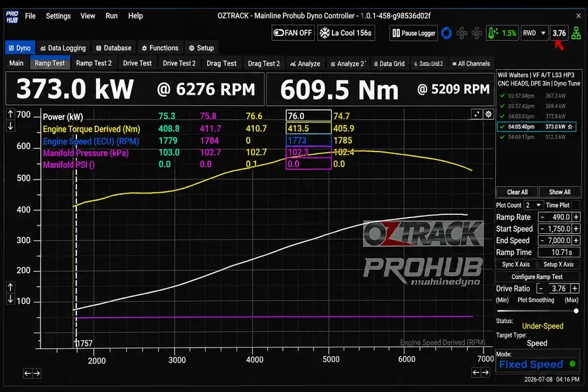Open the All Channels tab
Screen dimensions: 588x392
point(471,64)
